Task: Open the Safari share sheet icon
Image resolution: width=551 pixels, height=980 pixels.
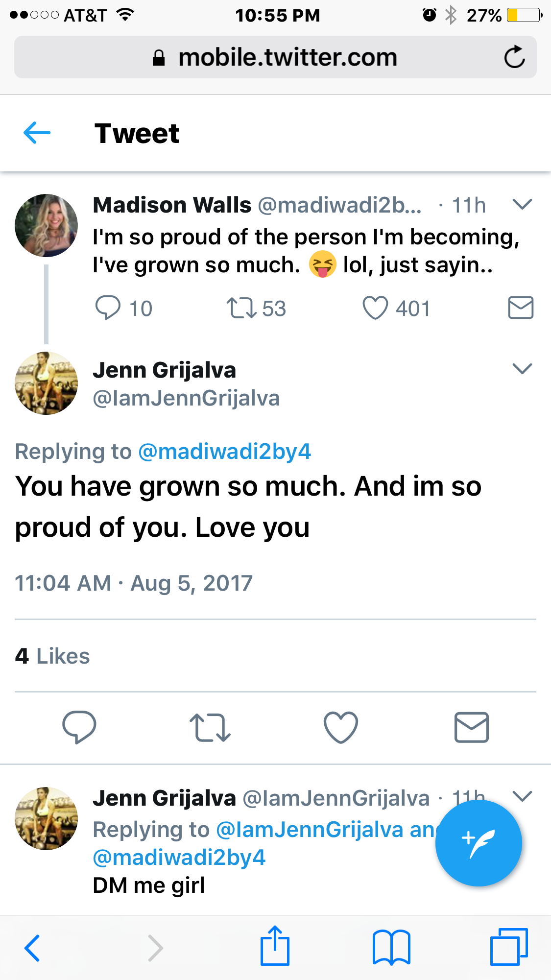Action: point(275,946)
